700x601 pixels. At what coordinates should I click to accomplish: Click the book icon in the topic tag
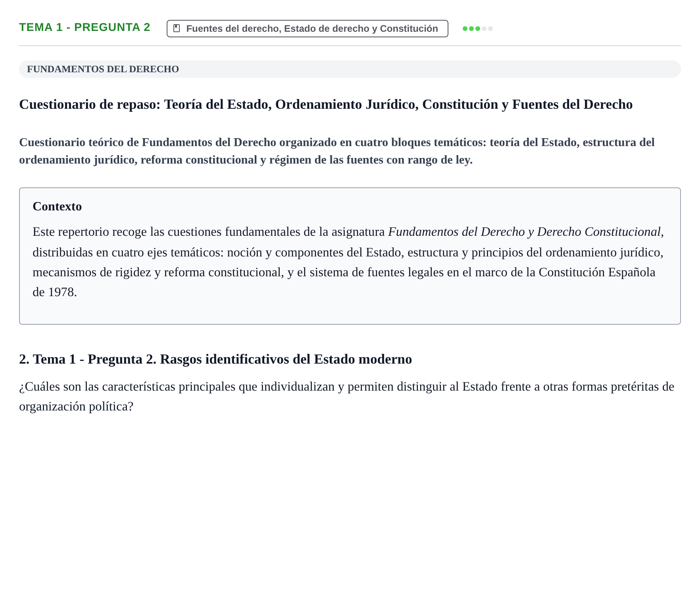[177, 29]
